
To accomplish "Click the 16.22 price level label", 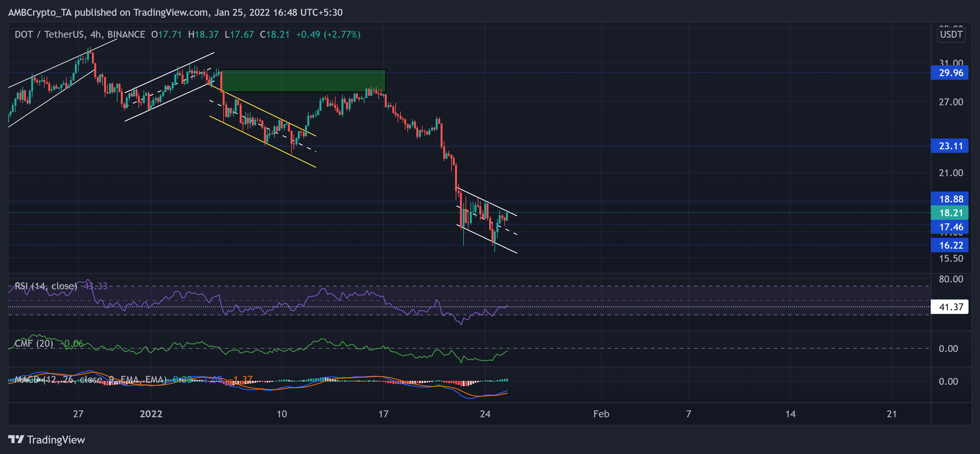I will (x=949, y=245).
